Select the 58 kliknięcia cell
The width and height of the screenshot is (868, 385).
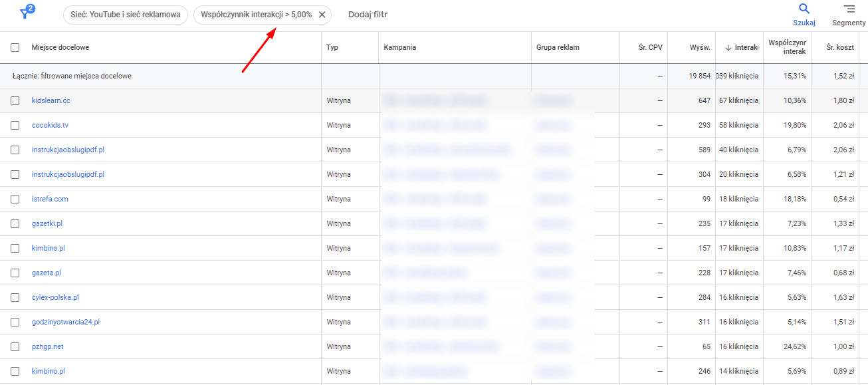[x=738, y=125]
